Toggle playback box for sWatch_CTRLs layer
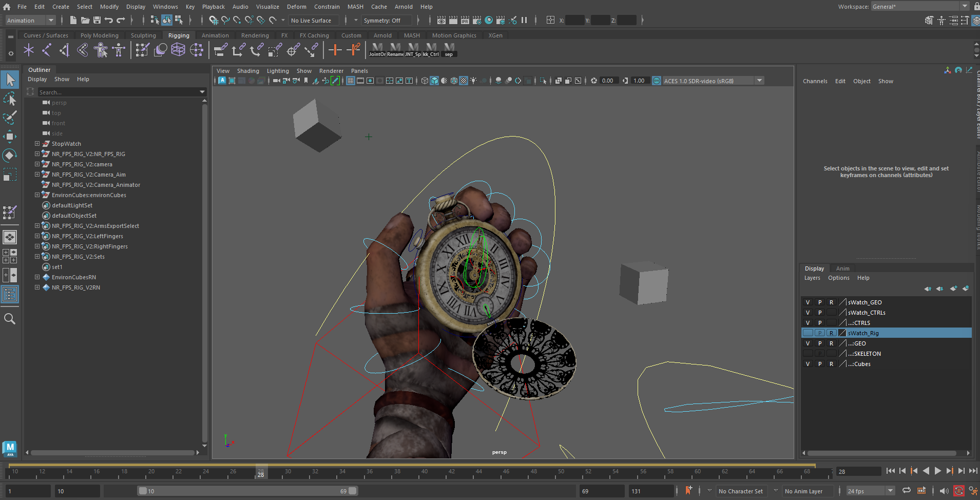Viewport: 980px width, 500px height. pos(820,313)
